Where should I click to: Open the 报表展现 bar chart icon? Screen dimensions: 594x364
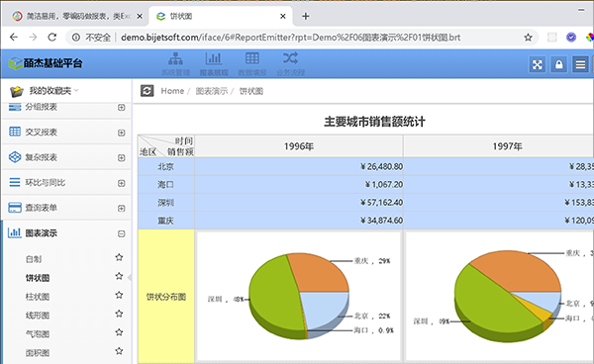[214, 58]
